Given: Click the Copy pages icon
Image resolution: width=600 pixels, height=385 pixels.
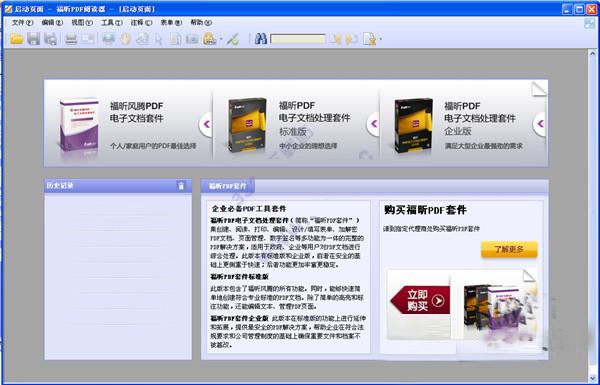Looking at the screenshot, I should (175, 39).
